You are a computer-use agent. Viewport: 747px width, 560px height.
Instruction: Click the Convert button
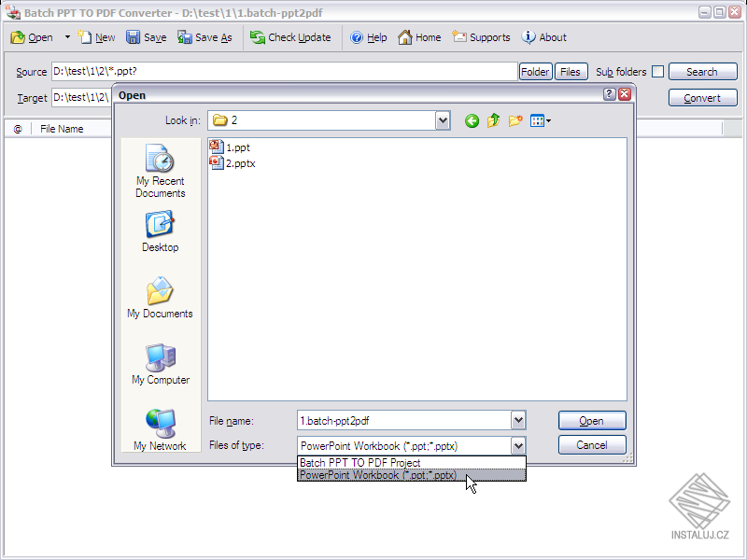pos(702,97)
